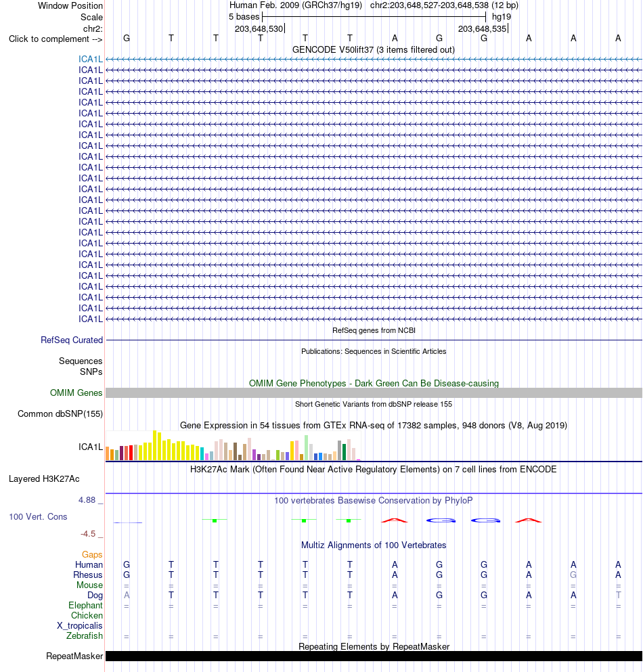Click the SNPs track label

(x=91, y=372)
